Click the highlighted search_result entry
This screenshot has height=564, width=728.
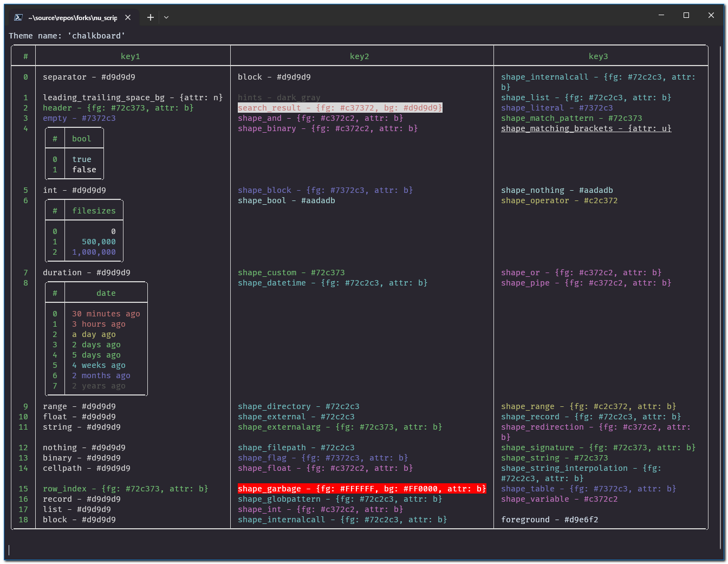pyautogui.click(x=340, y=108)
